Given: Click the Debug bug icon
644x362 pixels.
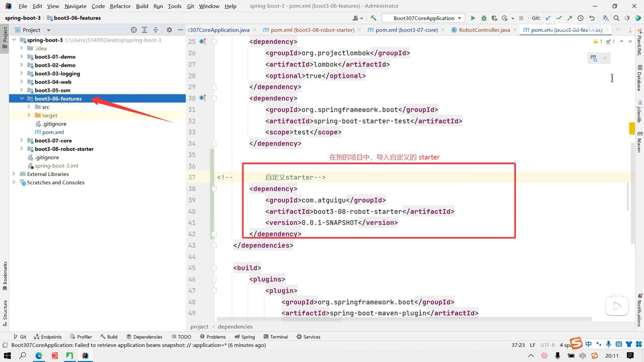Looking at the screenshot, I should pyautogui.click(x=484, y=18).
